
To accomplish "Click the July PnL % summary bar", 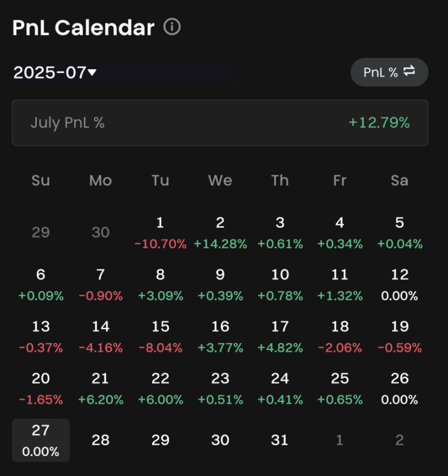I will 220,123.
